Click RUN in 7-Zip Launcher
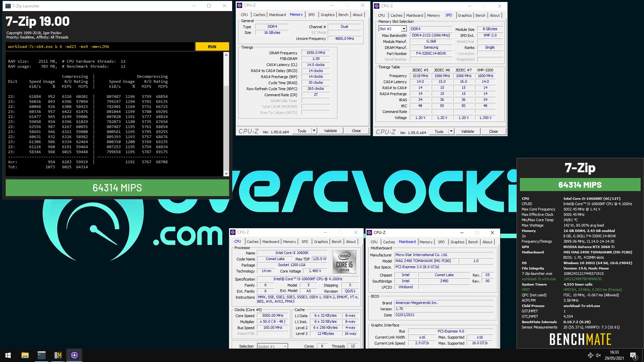644x362 pixels. point(212,47)
